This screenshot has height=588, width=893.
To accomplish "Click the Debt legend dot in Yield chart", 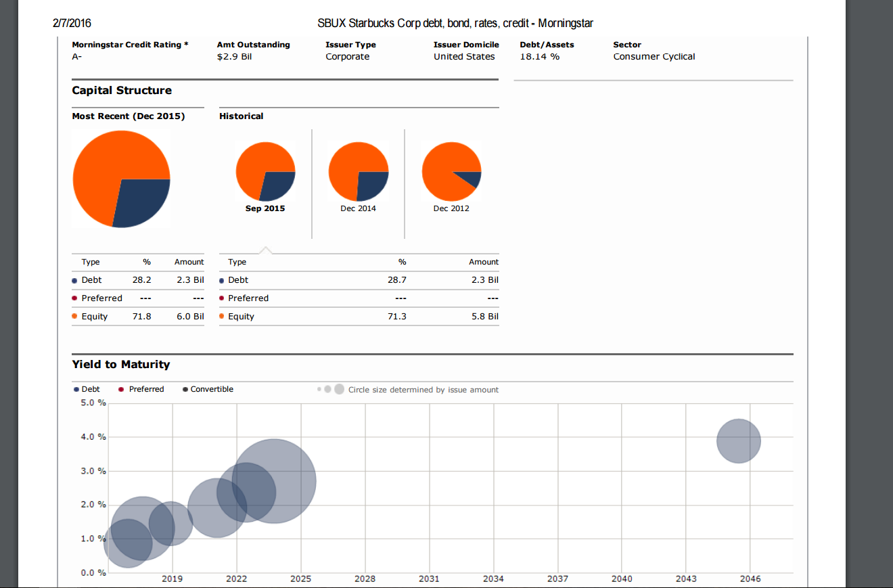I will pyautogui.click(x=75, y=389).
